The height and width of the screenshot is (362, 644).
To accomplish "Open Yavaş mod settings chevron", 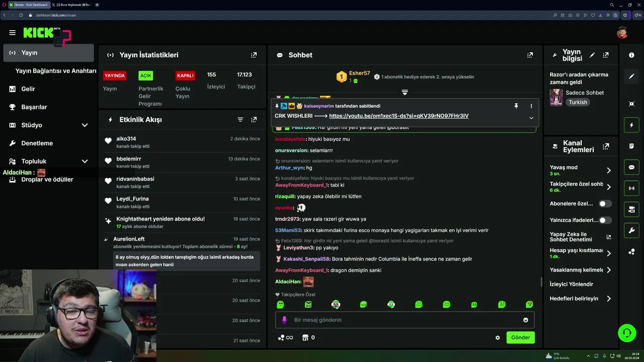I will (x=609, y=170).
